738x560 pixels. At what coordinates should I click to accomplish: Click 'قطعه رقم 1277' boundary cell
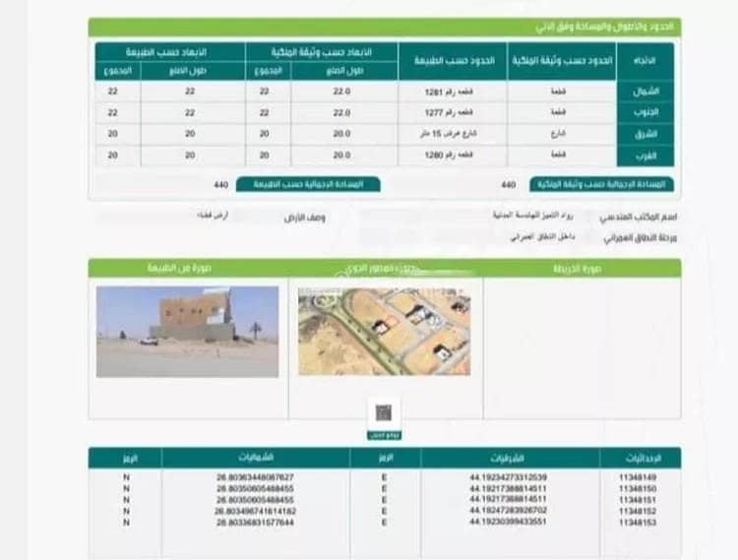pos(452,112)
